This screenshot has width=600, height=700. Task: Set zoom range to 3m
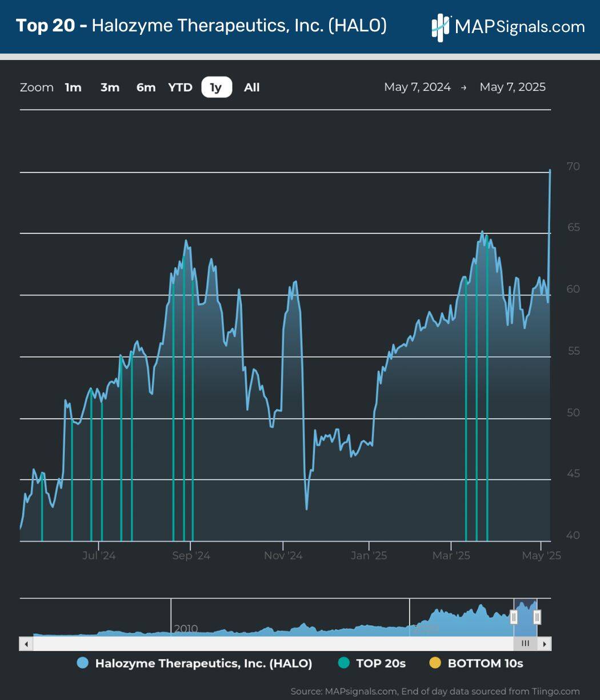coord(110,87)
